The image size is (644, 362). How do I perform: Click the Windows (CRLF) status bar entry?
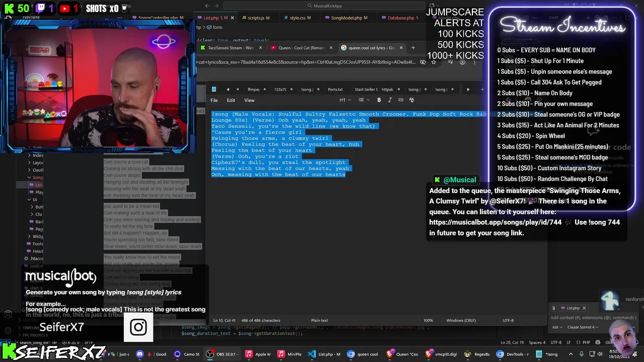click(x=461, y=320)
